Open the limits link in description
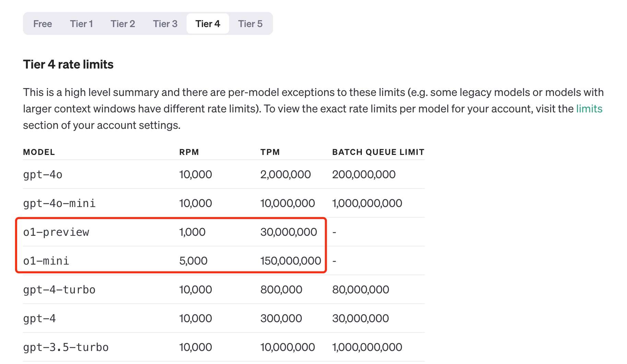627x364 pixels. [x=589, y=109]
